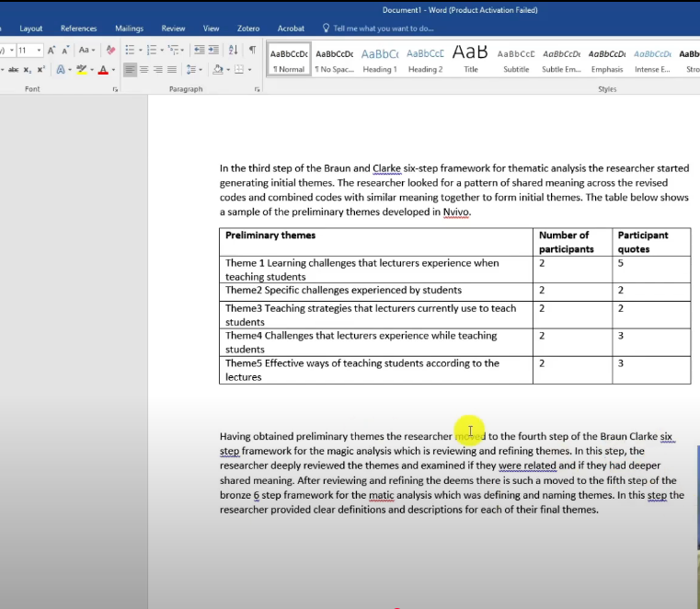The width and height of the screenshot is (700, 609).
Task: Expand the bullets library dropdown arrow
Action: (140, 50)
